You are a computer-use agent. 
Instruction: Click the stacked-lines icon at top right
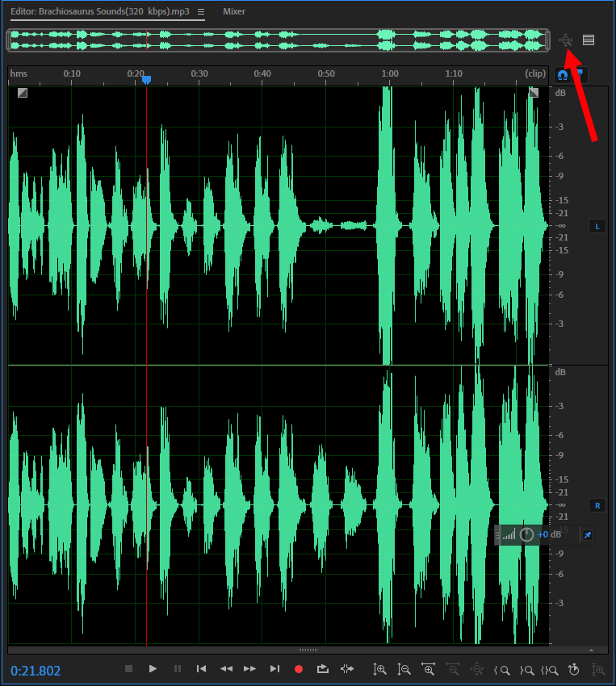coord(589,40)
